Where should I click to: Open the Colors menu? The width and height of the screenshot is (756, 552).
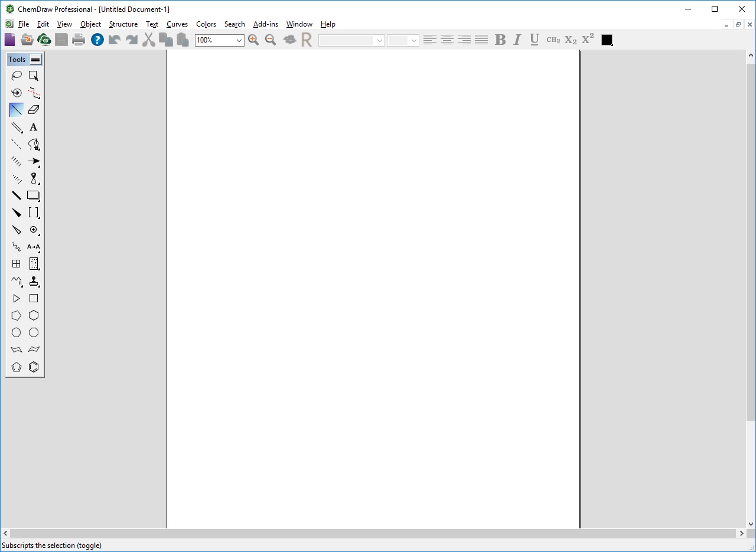point(206,24)
